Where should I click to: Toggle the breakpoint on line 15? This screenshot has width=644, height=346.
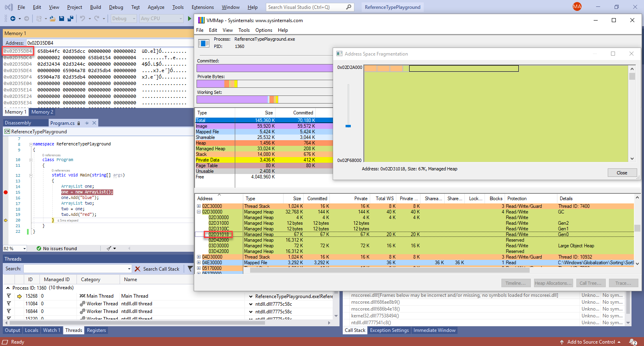point(6,192)
